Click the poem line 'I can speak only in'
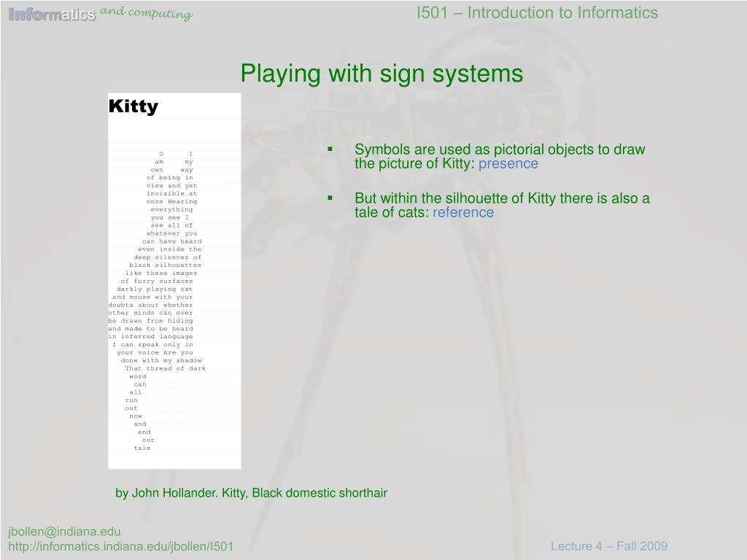 [x=152, y=345]
